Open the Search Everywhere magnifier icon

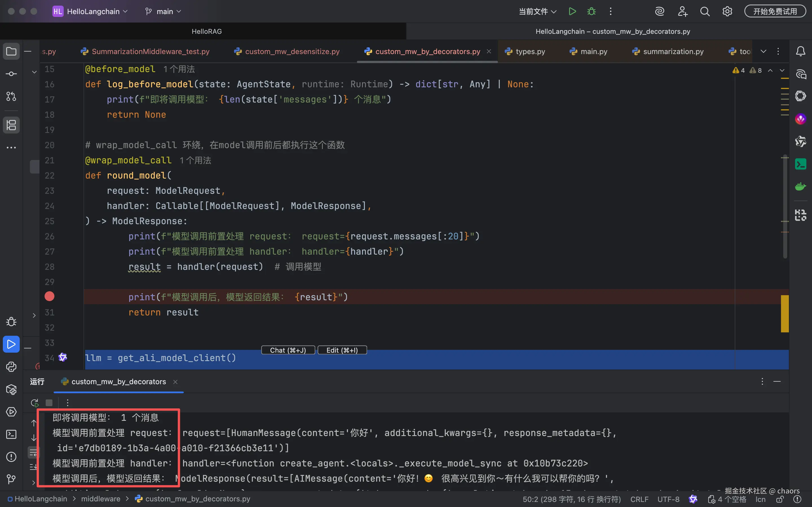705,11
